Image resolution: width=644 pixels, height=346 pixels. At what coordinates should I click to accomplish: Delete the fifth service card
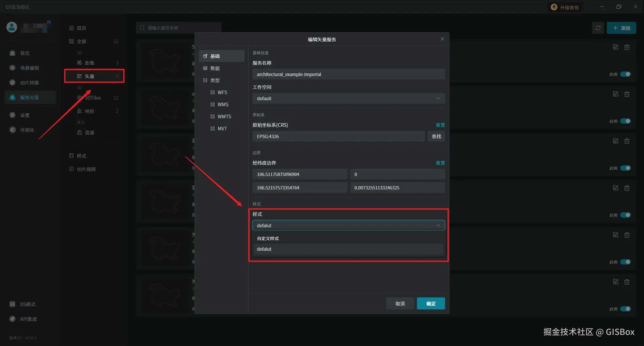pyautogui.click(x=627, y=235)
